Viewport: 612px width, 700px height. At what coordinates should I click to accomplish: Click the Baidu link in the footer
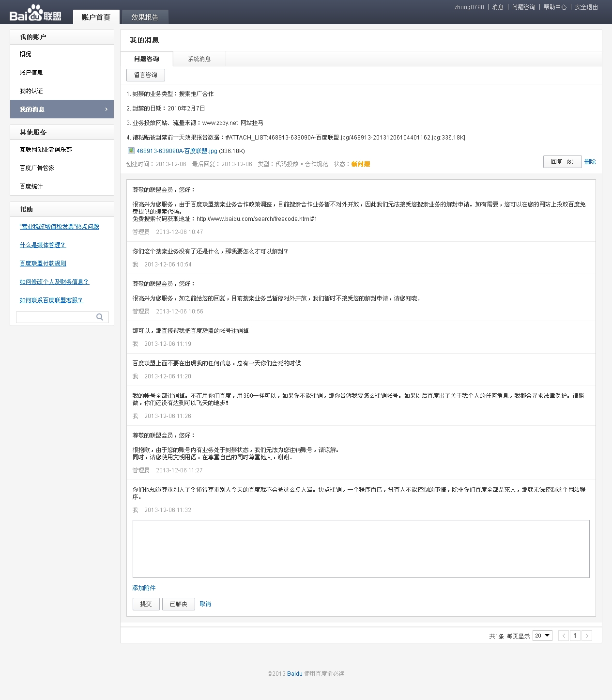(x=295, y=674)
